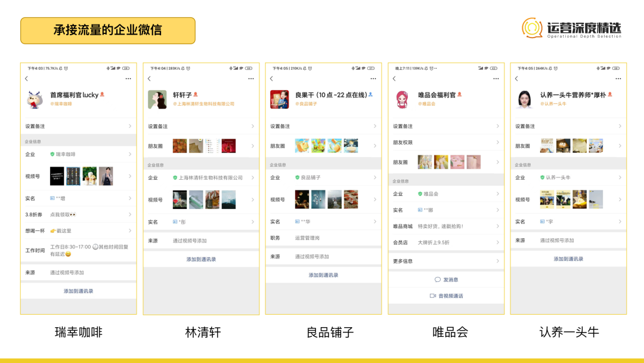
Task: Tap verified shield icon beside 良品铺子 enterprise
Action: [297, 177]
